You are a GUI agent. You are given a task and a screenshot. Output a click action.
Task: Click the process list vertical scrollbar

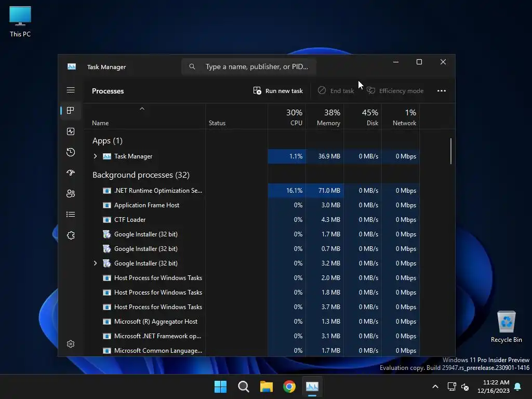(x=451, y=151)
